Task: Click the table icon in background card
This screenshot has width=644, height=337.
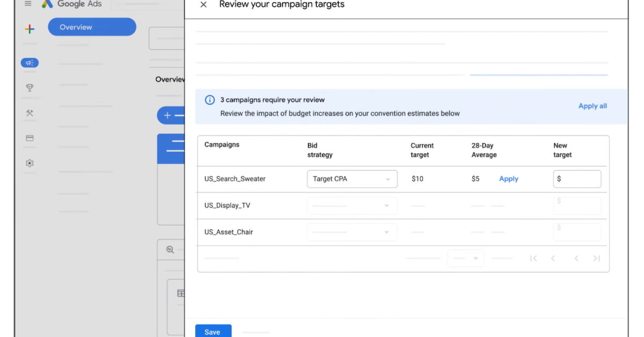Action: pos(181,294)
